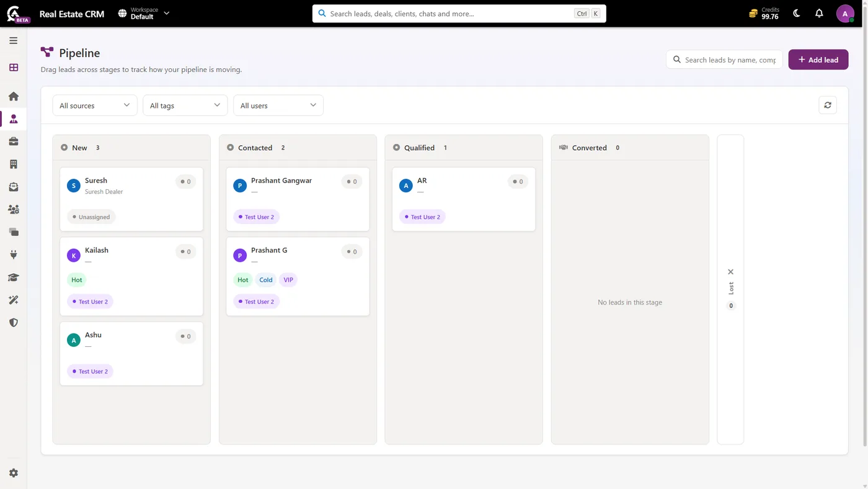
Task: Click the refresh pipeline icon button
Action: pos(828,105)
